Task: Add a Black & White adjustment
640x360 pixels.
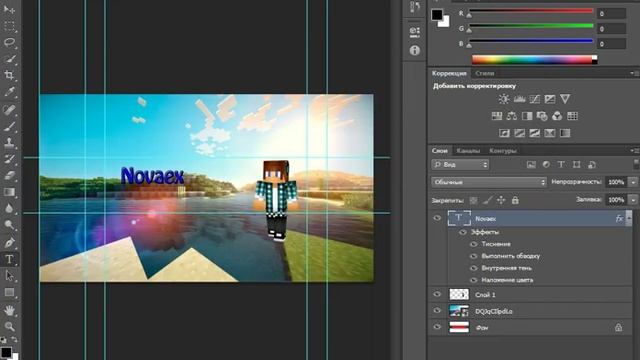Action: coord(527,116)
